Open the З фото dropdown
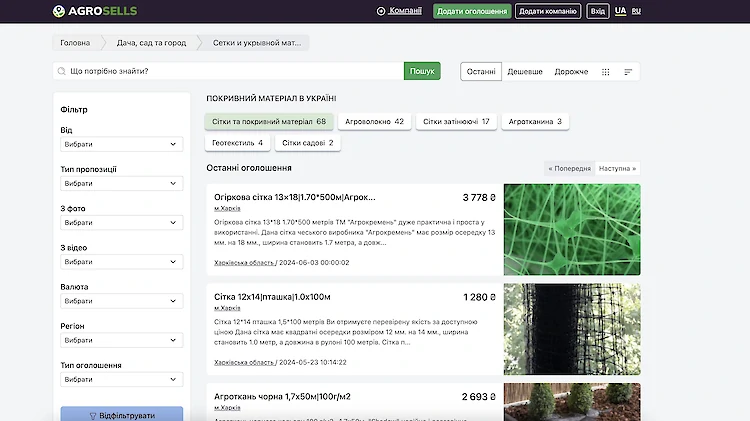This screenshot has height=421, width=750. click(121, 222)
